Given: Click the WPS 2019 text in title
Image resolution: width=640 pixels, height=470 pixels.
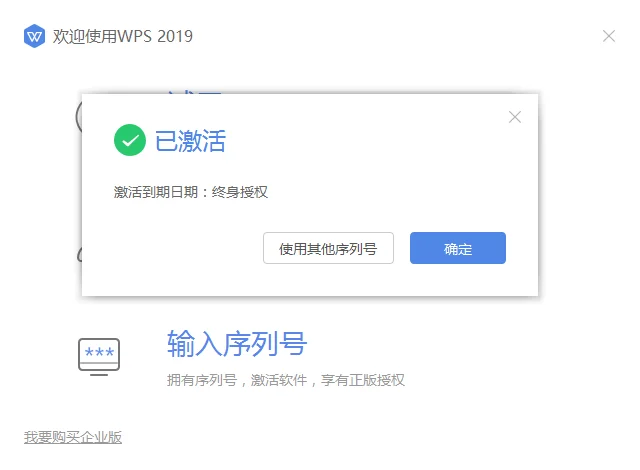Looking at the screenshot, I should tap(156, 36).
